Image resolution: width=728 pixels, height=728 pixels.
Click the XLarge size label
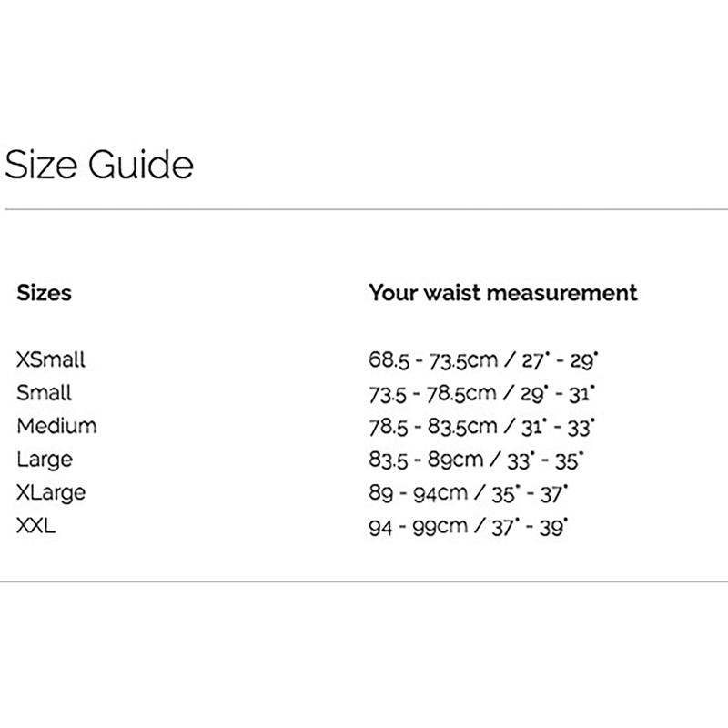click(51, 492)
